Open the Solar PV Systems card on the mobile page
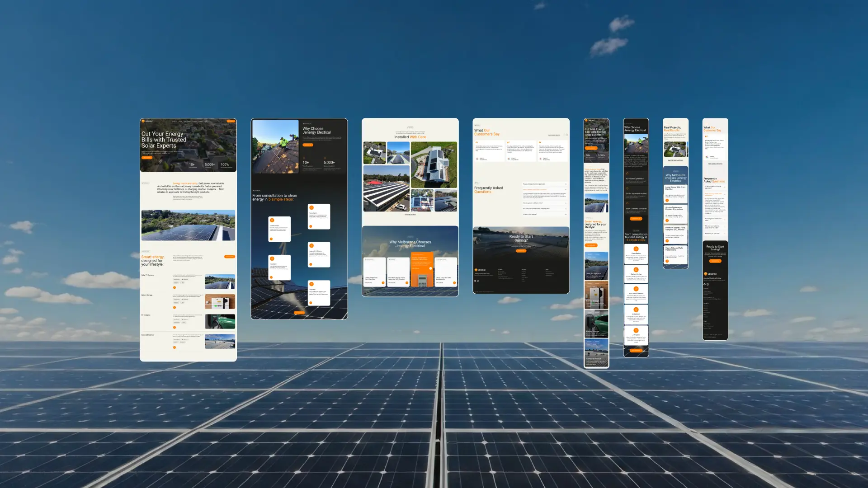This screenshot has width=868, height=488. [x=596, y=265]
